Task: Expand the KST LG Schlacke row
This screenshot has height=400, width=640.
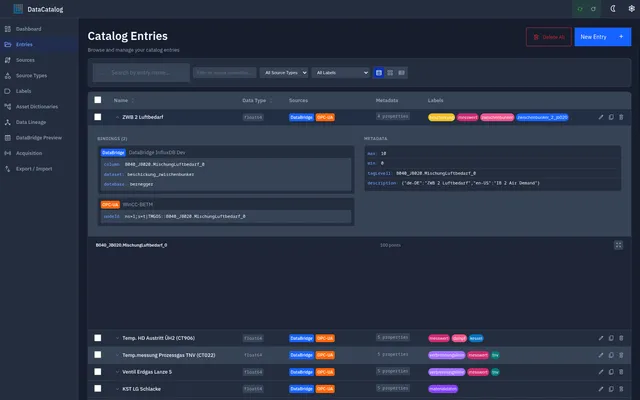Action: coord(117,389)
